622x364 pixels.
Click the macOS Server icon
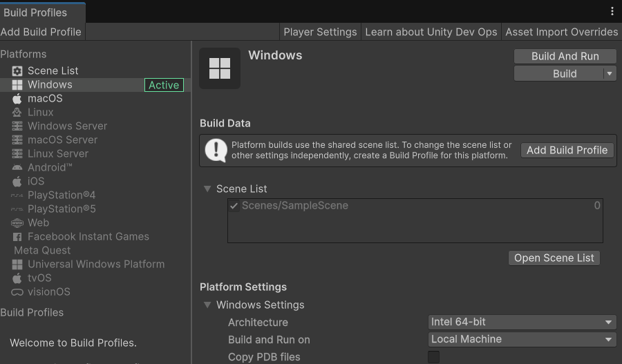pos(17,140)
